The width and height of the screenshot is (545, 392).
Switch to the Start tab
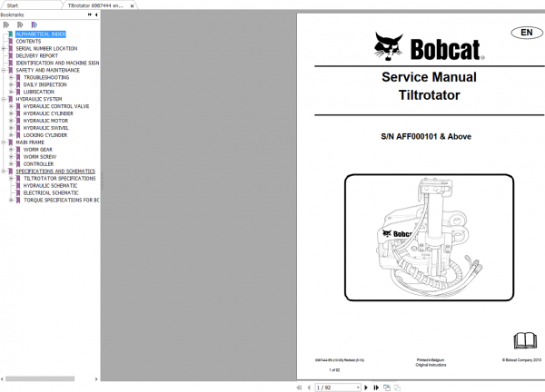[x=13, y=5]
